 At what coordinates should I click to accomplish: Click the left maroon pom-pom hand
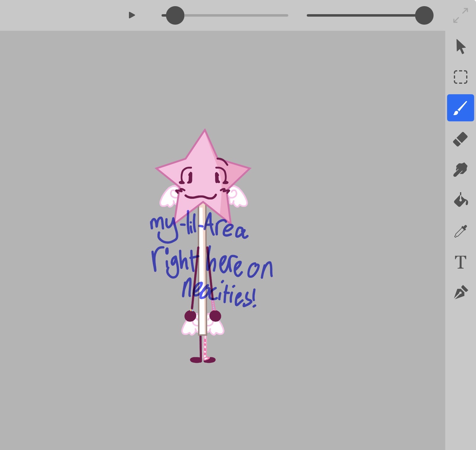190,316
